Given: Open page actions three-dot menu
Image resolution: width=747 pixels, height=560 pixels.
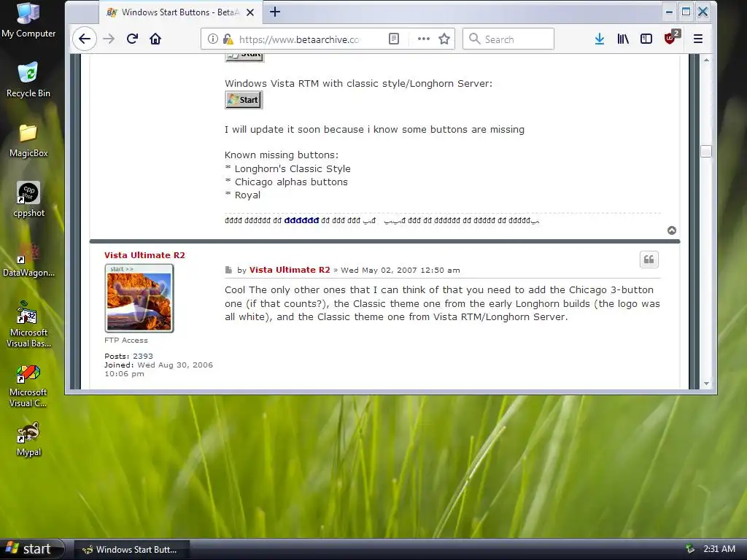Looking at the screenshot, I should point(424,39).
